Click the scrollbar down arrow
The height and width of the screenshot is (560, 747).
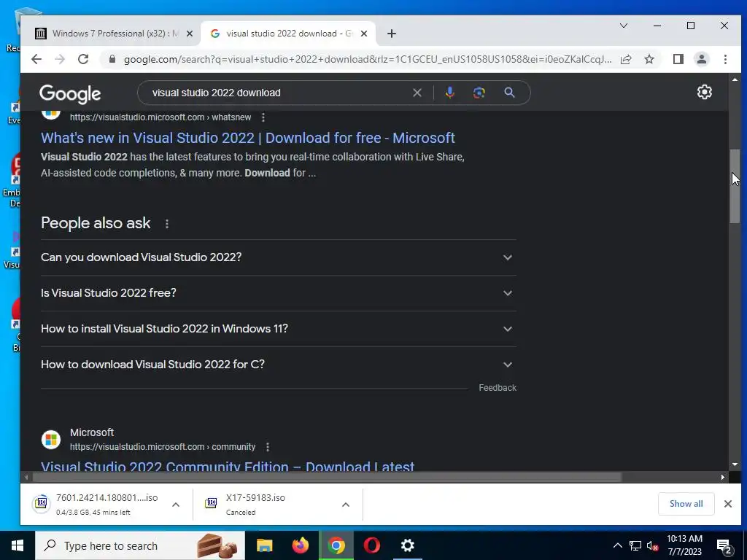[x=735, y=464]
